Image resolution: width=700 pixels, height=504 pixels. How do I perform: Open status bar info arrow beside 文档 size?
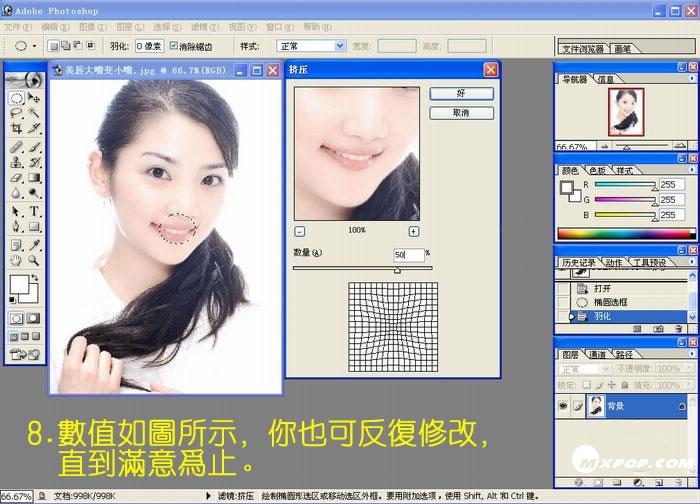click(208, 496)
